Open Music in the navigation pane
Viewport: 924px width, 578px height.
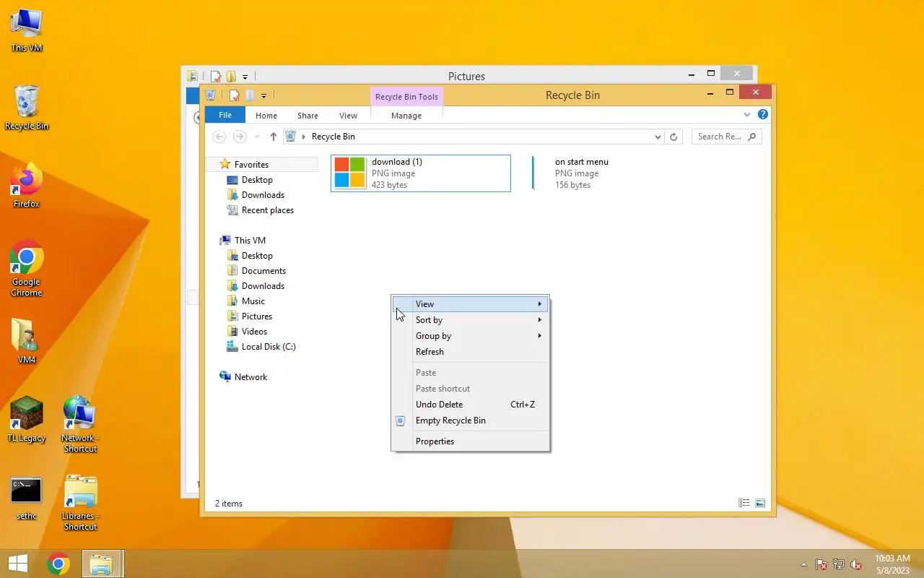point(253,301)
